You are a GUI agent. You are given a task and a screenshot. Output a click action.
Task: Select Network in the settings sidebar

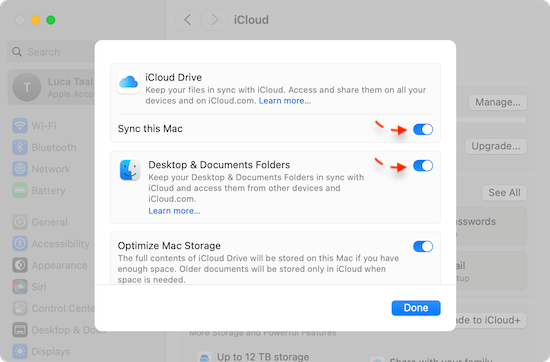[51, 169]
